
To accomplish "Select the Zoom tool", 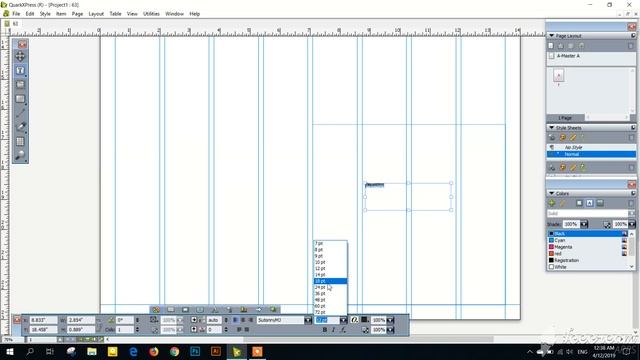I will coord(20,155).
